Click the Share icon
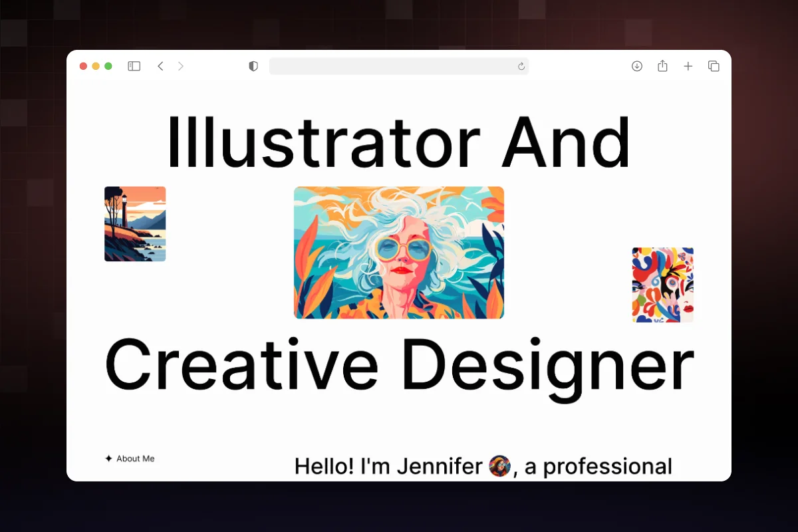The image size is (798, 532). pyautogui.click(x=662, y=66)
